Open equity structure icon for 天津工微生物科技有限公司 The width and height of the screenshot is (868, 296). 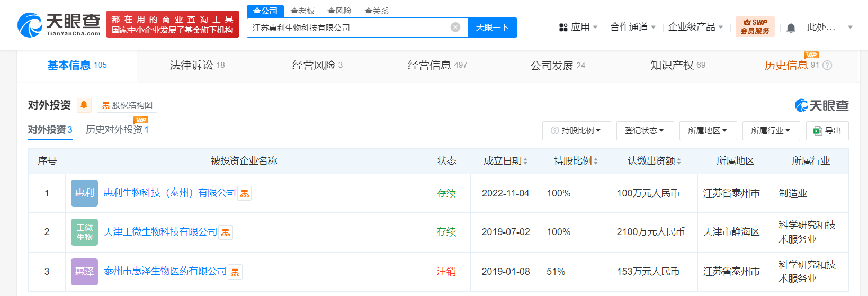pyautogui.click(x=226, y=232)
